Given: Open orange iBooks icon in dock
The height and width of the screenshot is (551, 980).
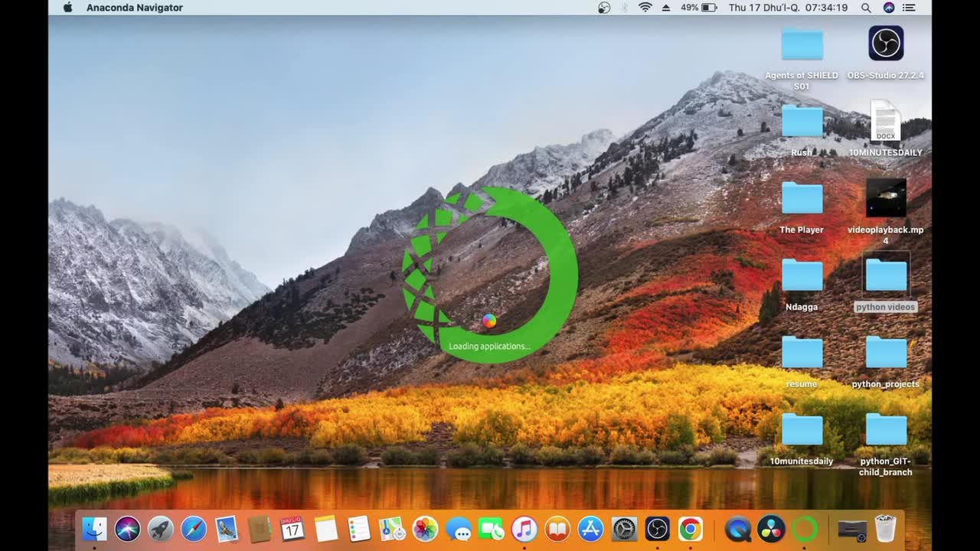Looking at the screenshot, I should (557, 529).
